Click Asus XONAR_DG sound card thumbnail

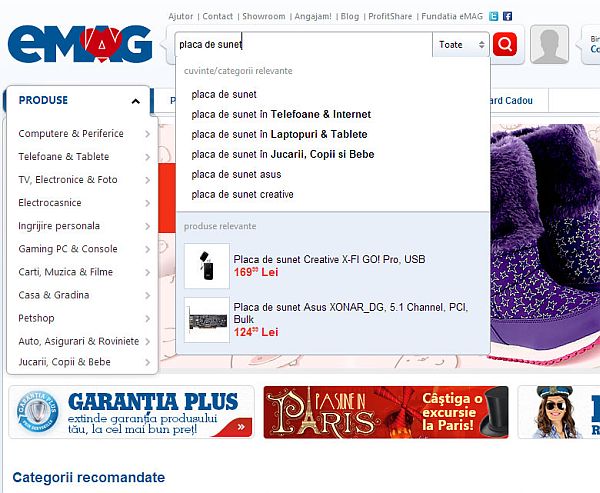point(207,320)
